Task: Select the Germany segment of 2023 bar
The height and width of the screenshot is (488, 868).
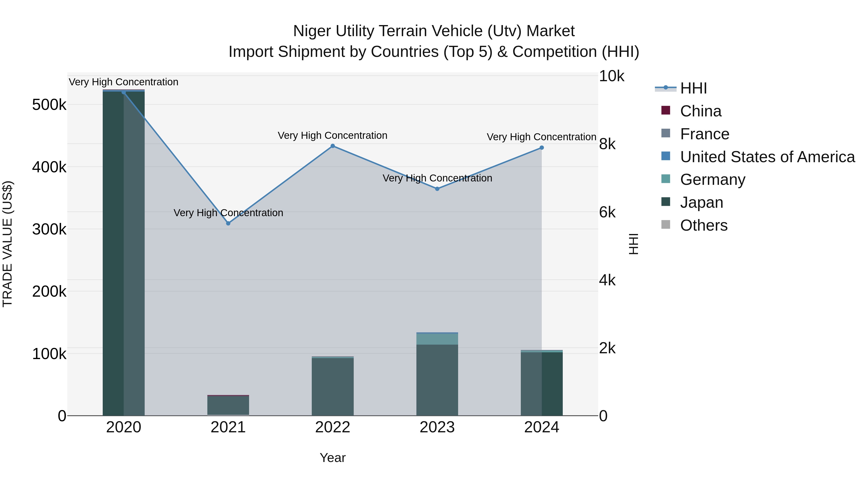Action: coord(437,339)
